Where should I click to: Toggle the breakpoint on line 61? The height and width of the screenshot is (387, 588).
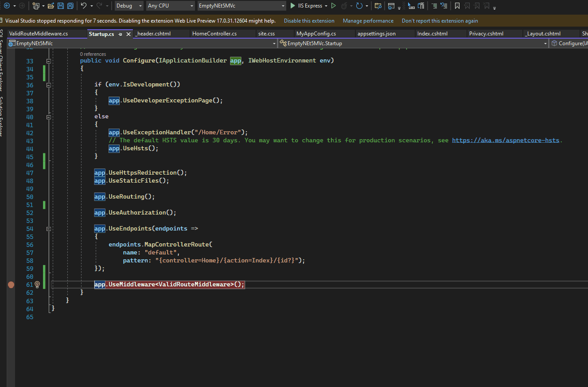tap(11, 285)
